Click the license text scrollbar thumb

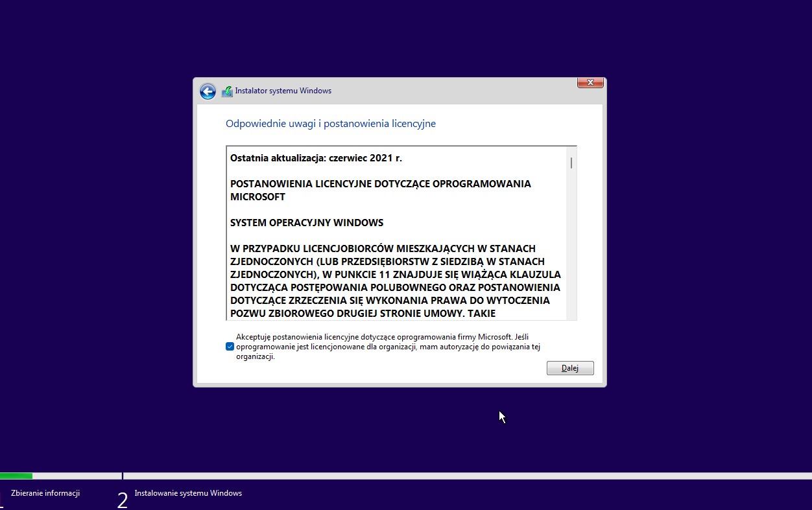pyautogui.click(x=571, y=162)
